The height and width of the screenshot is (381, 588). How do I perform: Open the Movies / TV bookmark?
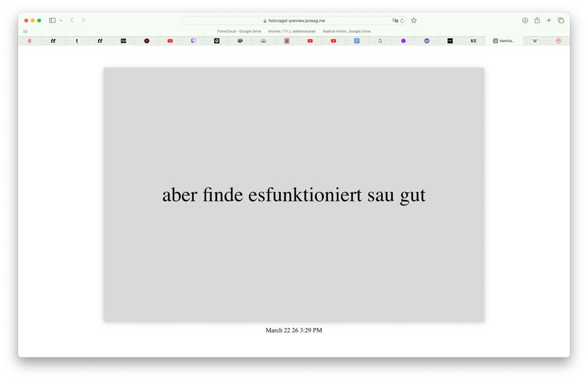click(292, 31)
